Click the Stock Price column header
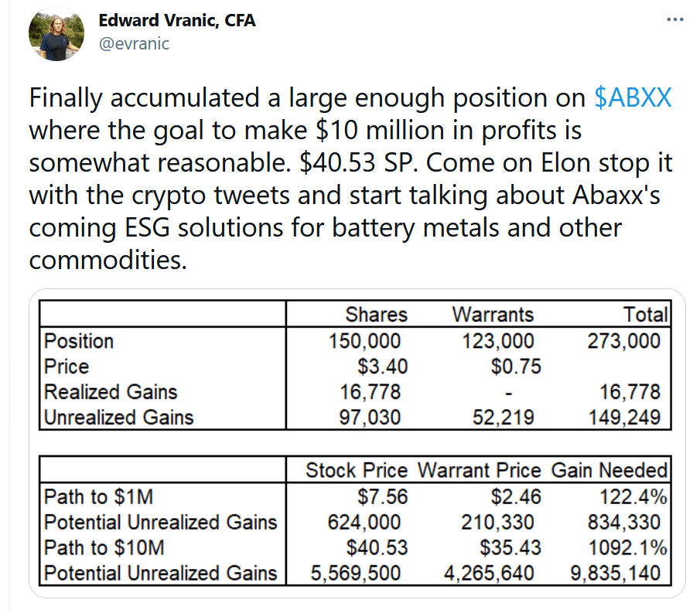 [357, 470]
